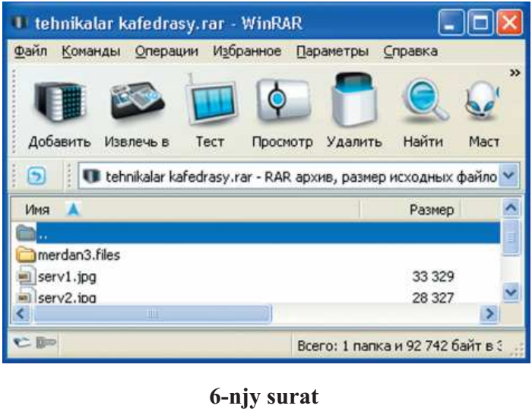Screen dimensions: 532x412
Task: Go up one level with the back-arrow icon
Action: pyautogui.click(x=36, y=176)
